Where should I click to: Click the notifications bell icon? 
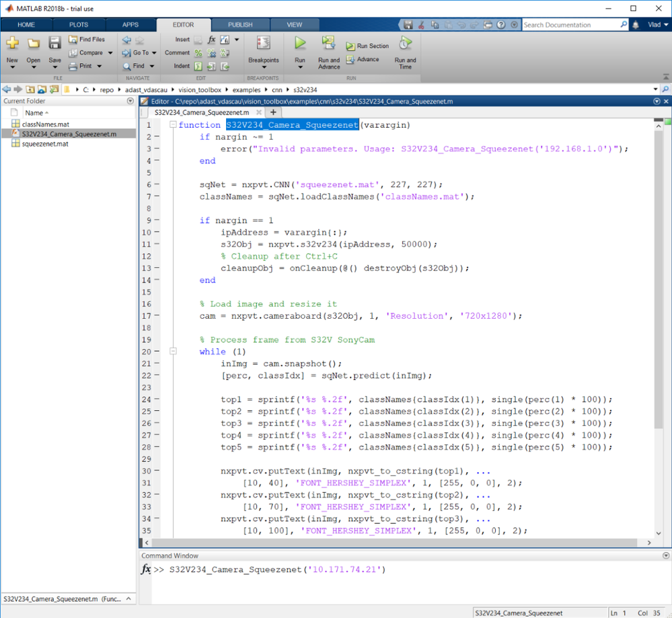click(x=636, y=25)
